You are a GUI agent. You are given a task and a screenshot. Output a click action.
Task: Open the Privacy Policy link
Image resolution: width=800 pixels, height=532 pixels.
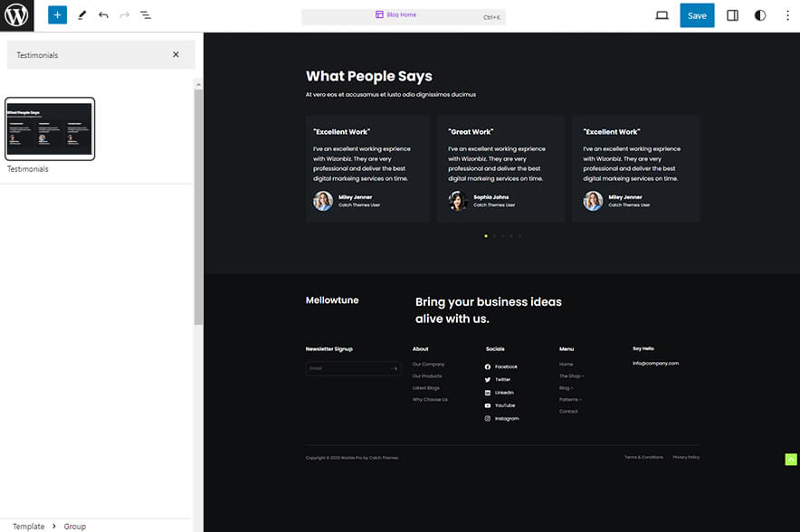(686, 457)
